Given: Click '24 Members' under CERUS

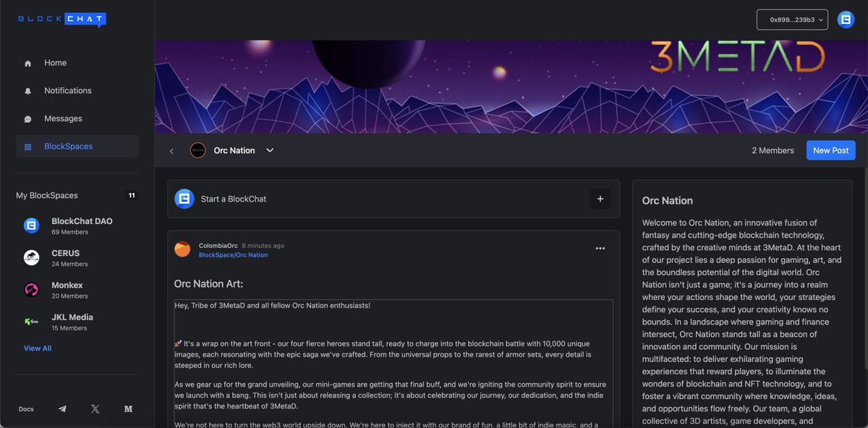Looking at the screenshot, I should pyautogui.click(x=69, y=264).
